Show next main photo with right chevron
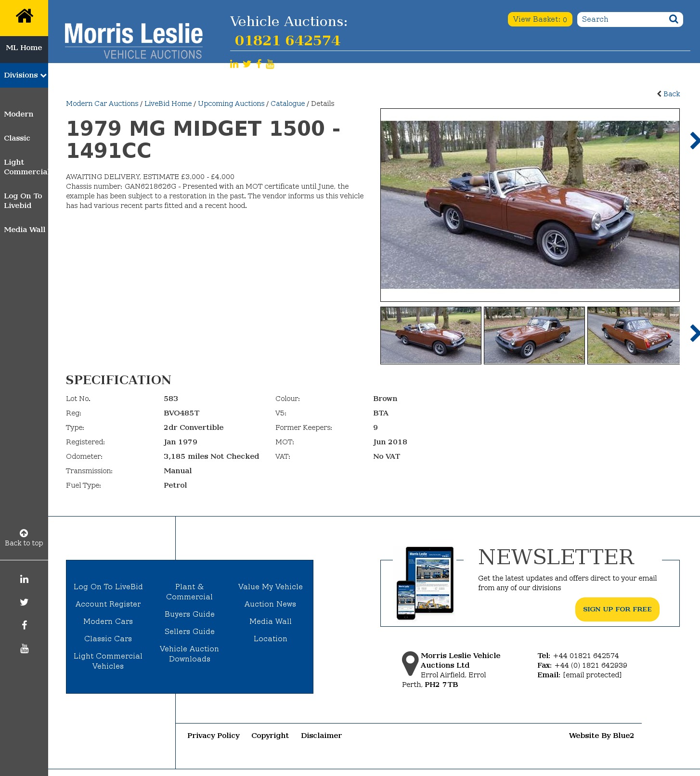 (x=694, y=141)
